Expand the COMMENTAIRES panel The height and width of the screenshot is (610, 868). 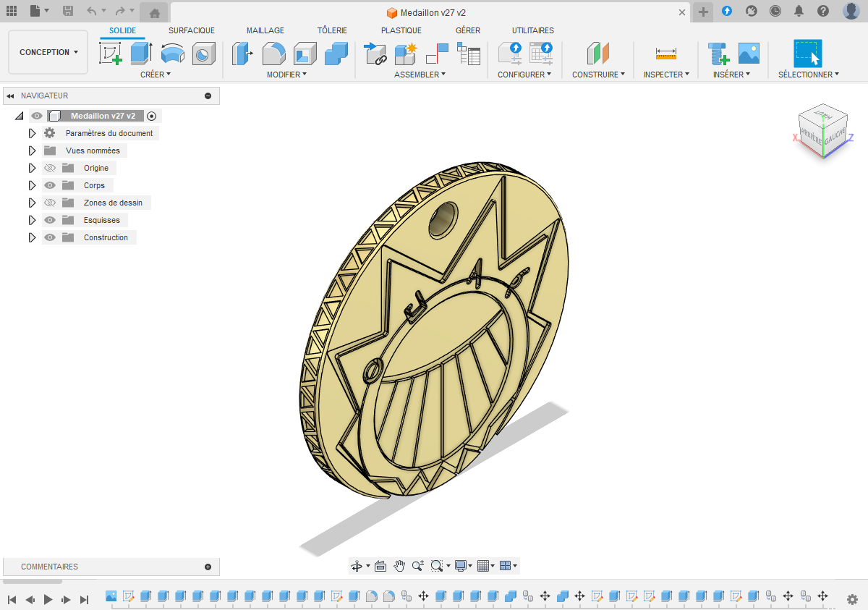208,567
